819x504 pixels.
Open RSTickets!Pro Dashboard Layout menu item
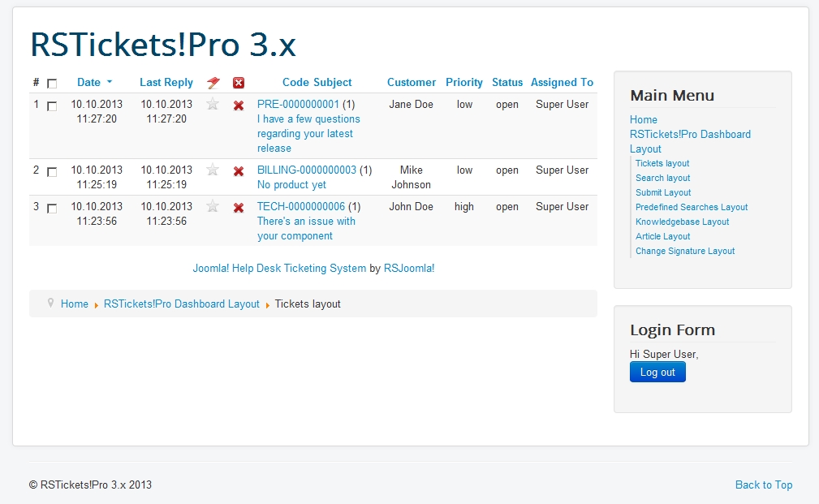click(x=690, y=141)
